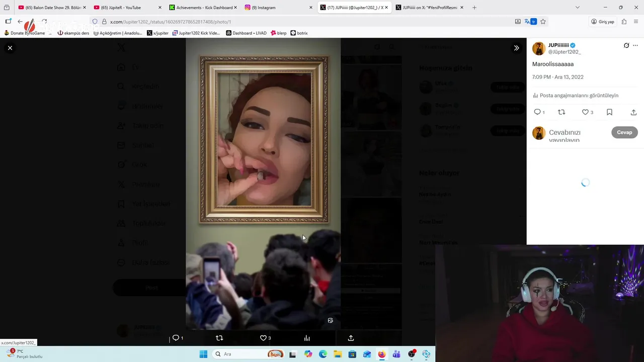
Task: Bookmark the tweet in the sidebar
Action: pos(609,112)
